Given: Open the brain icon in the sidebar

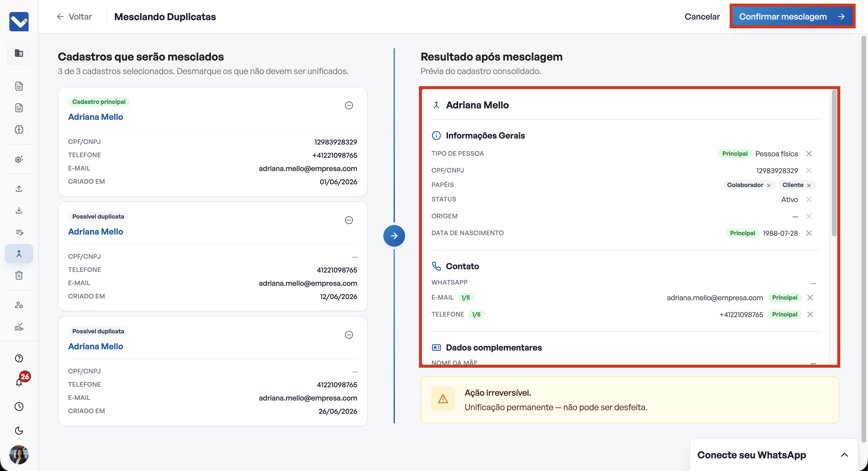Looking at the screenshot, I should coord(19,129).
